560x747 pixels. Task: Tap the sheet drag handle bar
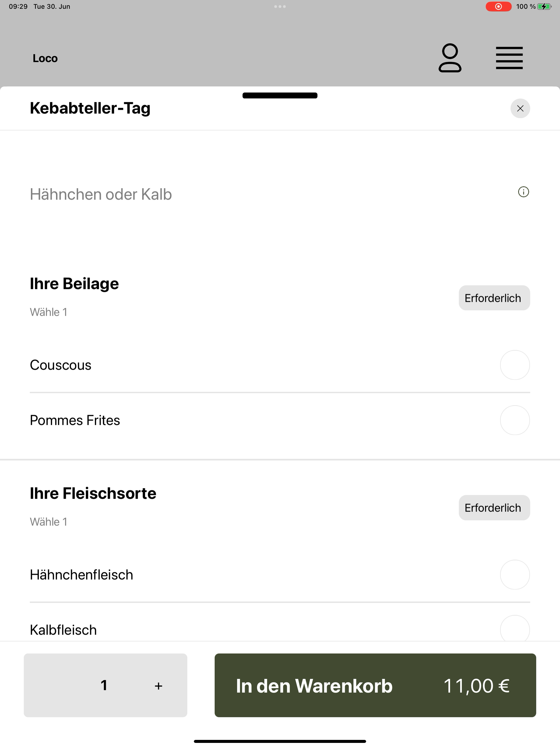(x=280, y=95)
